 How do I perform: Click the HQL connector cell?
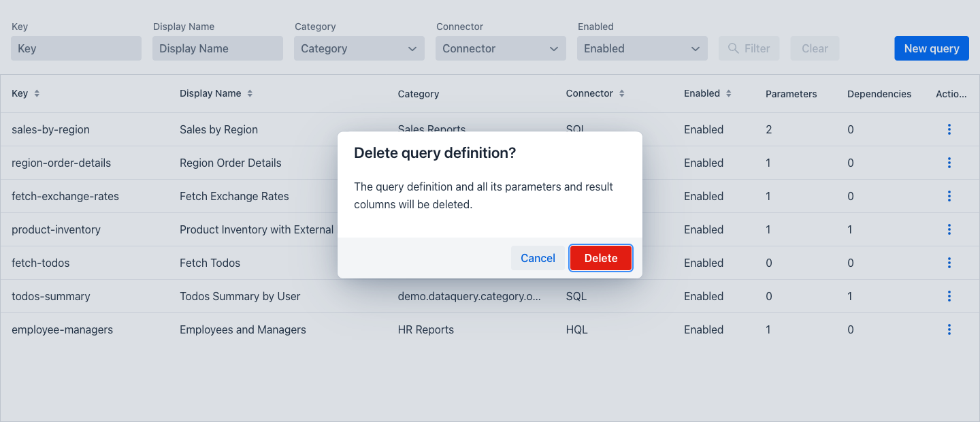pos(576,329)
